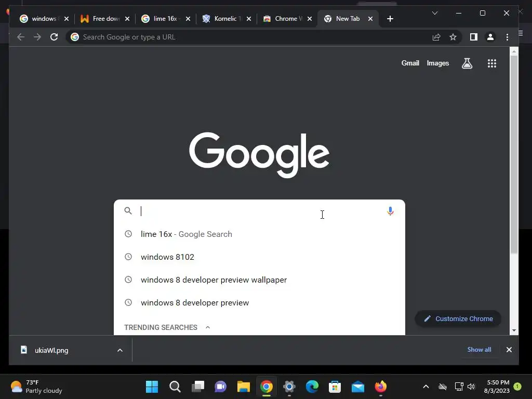The image size is (532, 399).
Task: Open the Gmail link
Action: coord(410,63)
